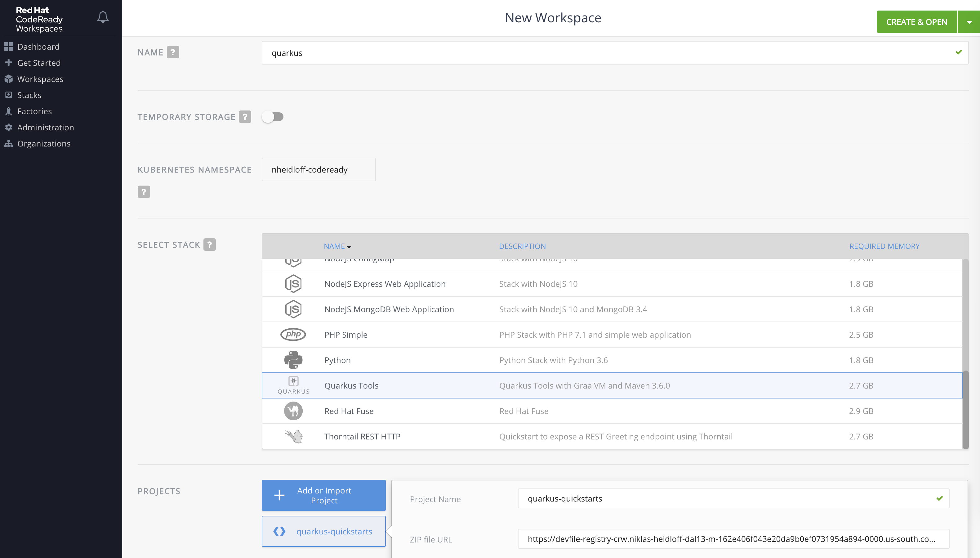This screenshot has height=558, width=980.
Task: Open Administration in sidebar
Action: tap(46, 127)
